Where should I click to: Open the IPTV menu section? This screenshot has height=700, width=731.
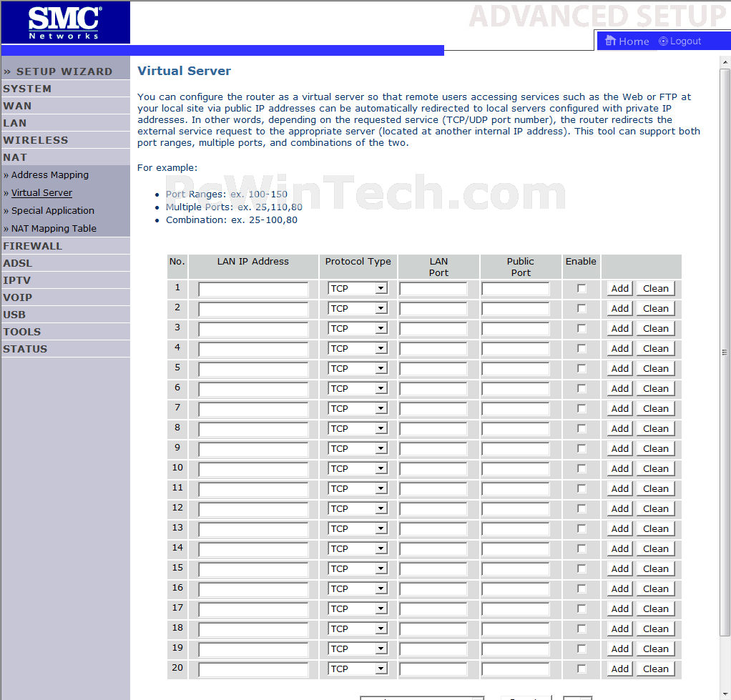16,280
